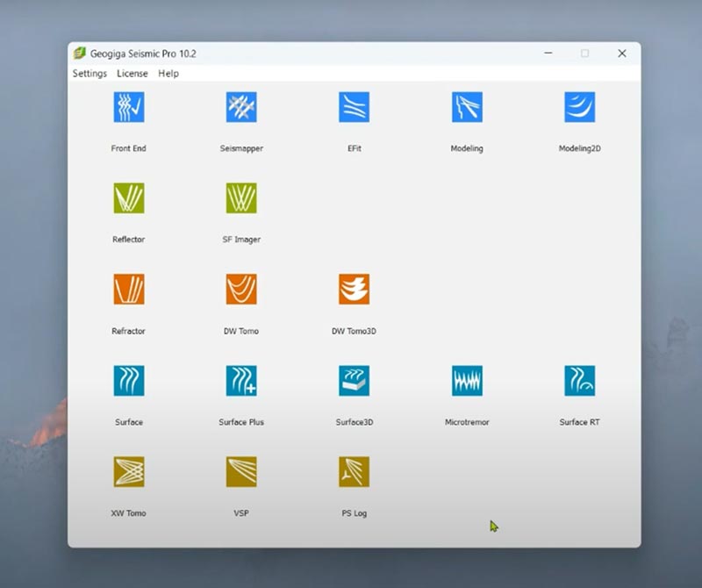
Task: Launch the DW Tomo module icon
Action: tap(241, 290)
